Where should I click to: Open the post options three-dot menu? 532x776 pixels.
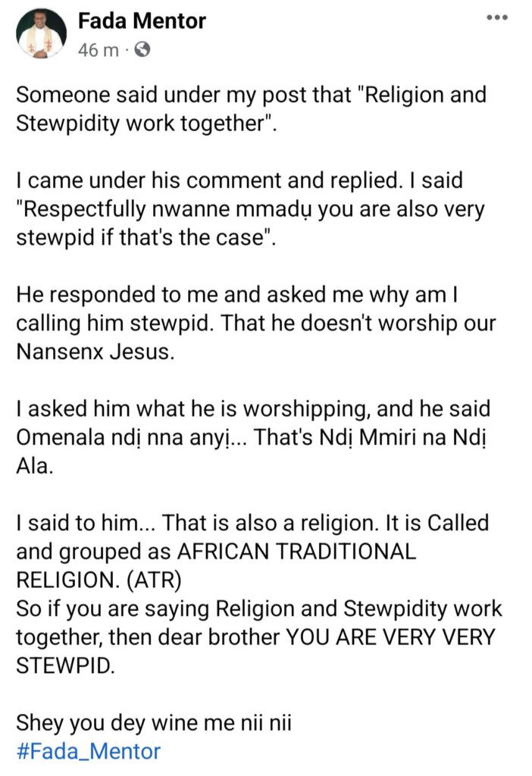[x=496, y=17]
